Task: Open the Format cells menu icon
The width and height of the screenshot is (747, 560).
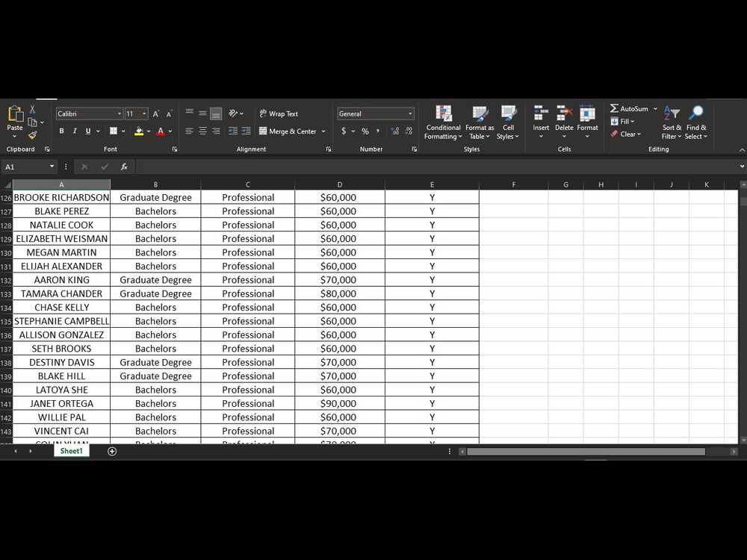Action: coord(587,113)
